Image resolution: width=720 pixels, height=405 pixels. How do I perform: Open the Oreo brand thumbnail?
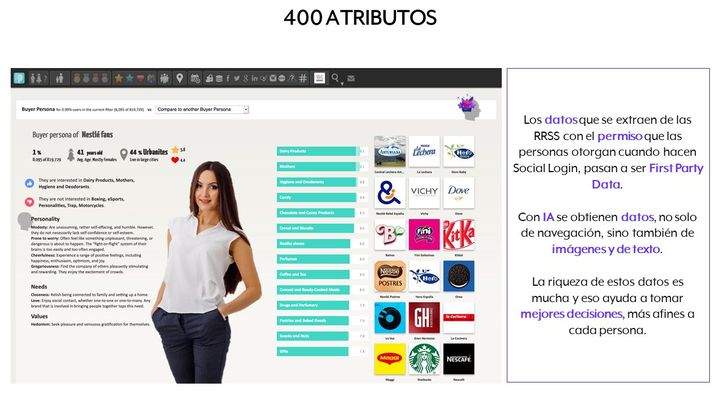[x=459, y=276]
